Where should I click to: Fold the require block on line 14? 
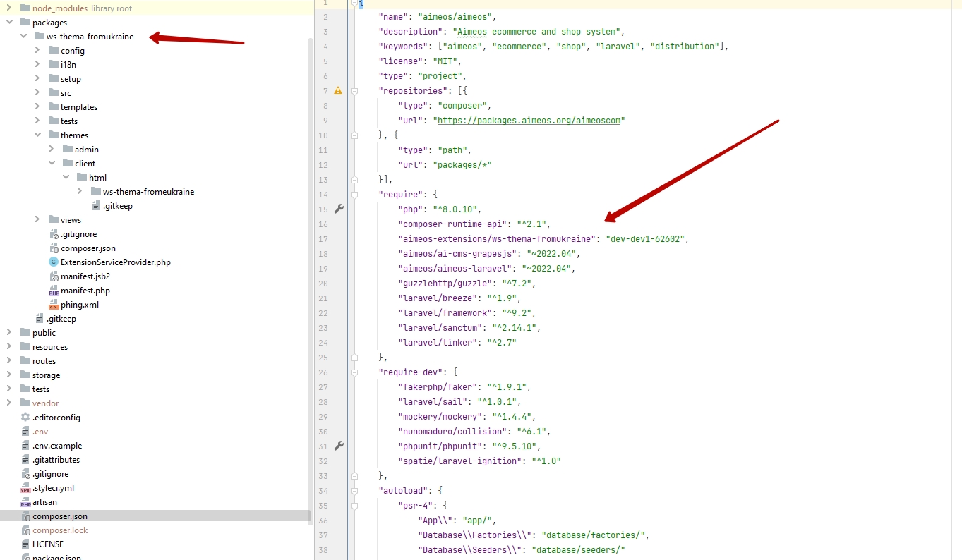pyautogui.click(x=355, y=194)
